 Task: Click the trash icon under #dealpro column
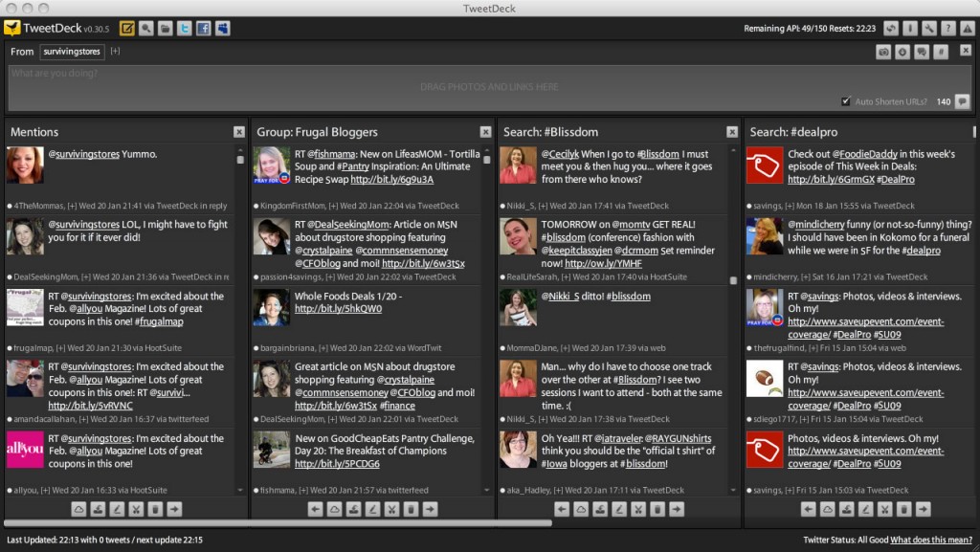(x=903, y=510)
